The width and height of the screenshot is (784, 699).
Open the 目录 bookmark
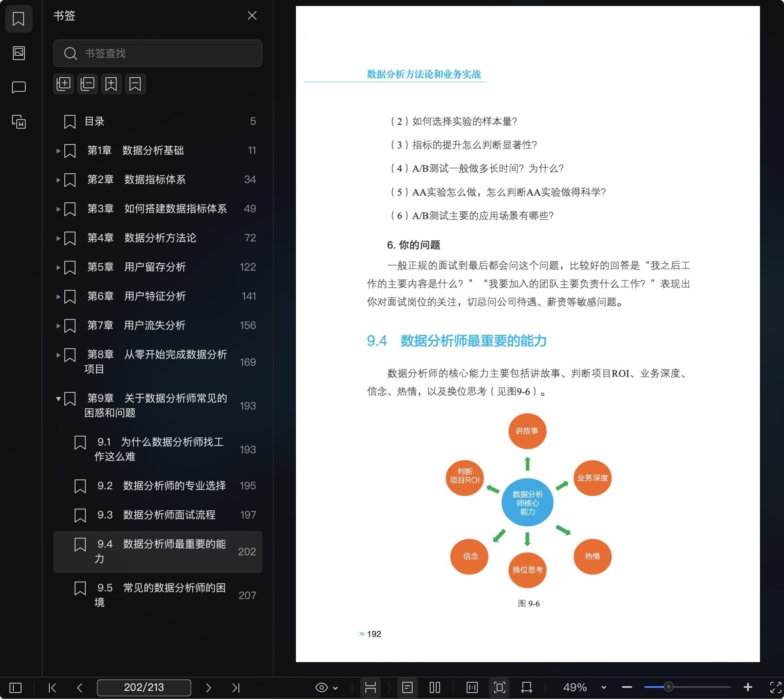pos(158,122)
